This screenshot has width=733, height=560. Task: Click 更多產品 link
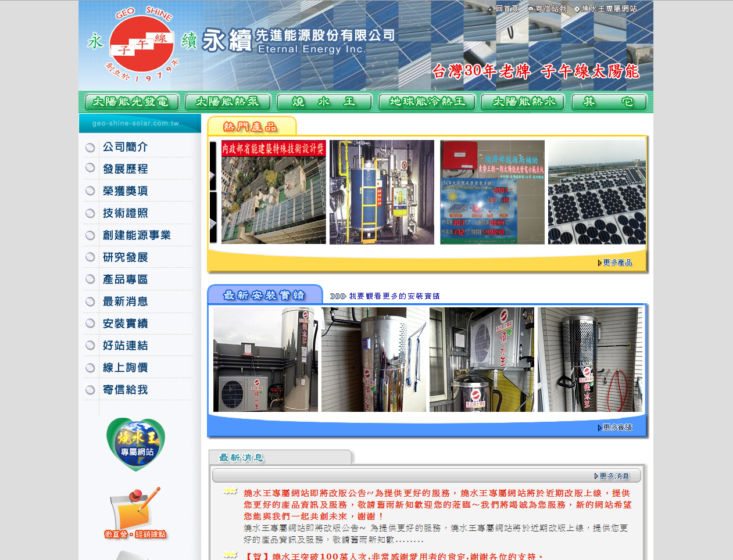[x=615, y=263]
